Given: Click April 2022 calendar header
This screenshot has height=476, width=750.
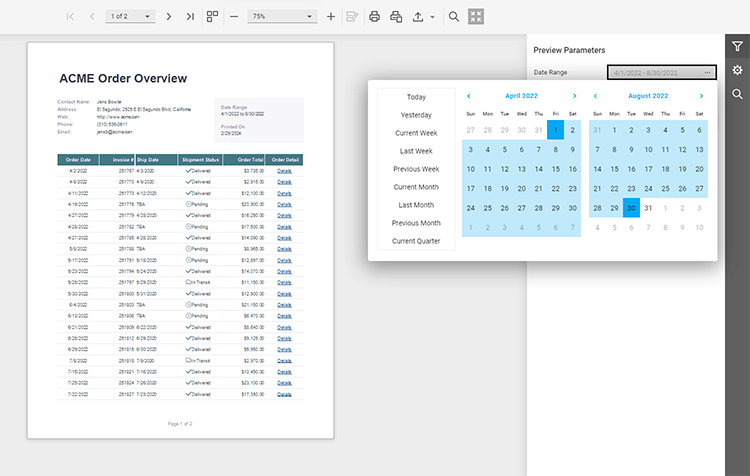Looking at the screenshot, I should click(x=521, y=96).
